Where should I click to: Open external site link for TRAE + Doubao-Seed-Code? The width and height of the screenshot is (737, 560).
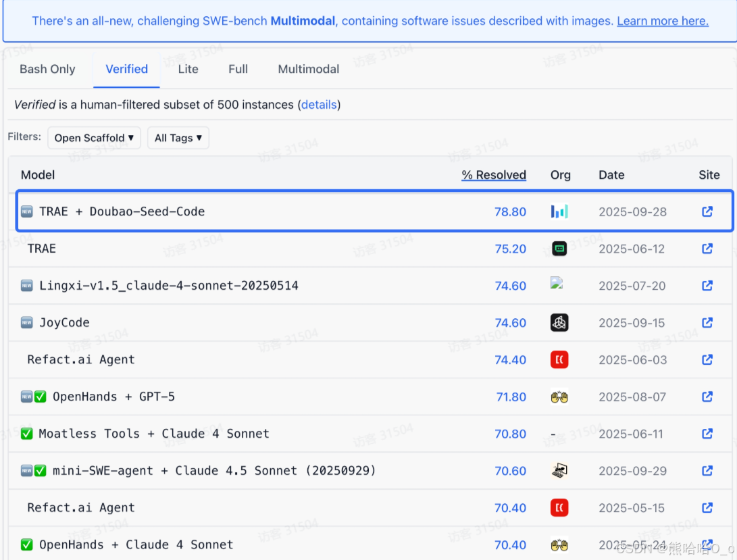[707, 211]
